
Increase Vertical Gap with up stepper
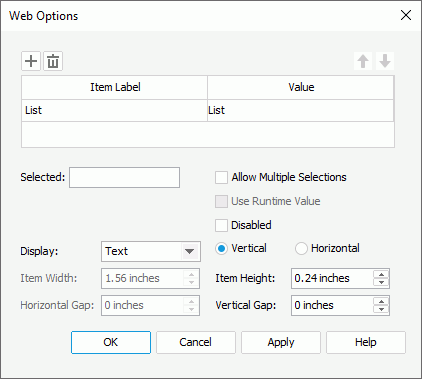click(x=381, y=302)
